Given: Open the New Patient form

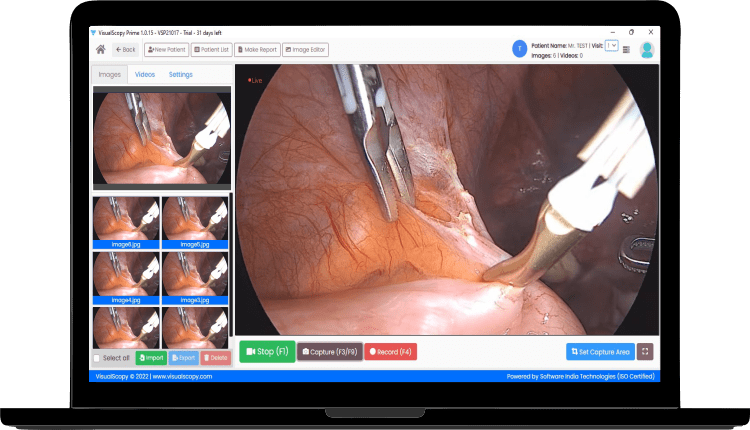Looking at the screenshot, I should [x=166, y=49].
